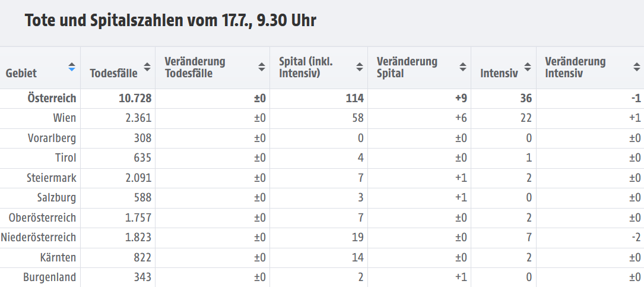Click Tirol in the Gebiet column
The width and height of the screenshot is (644, 287).
click(66, 158)
